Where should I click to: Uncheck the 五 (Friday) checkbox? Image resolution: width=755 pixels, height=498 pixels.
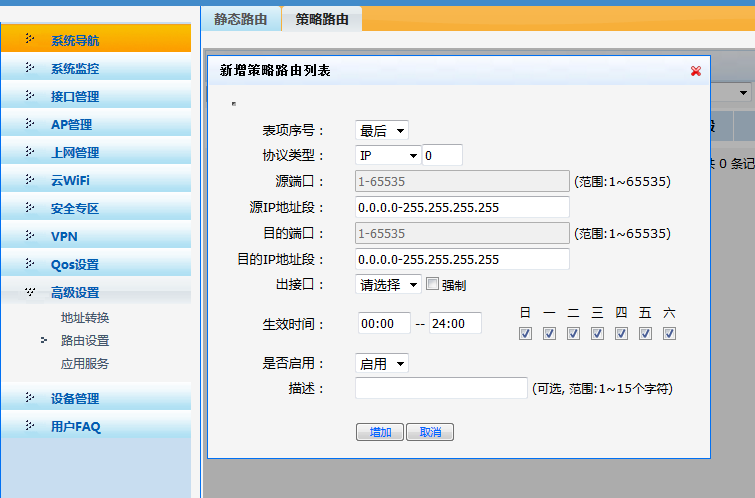point(645,333)
